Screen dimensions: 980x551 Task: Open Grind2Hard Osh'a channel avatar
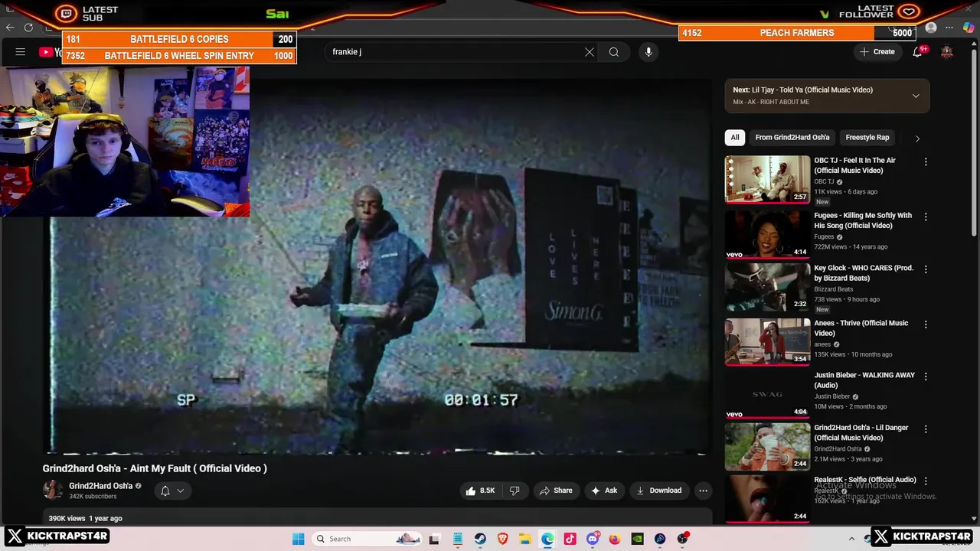[x=53, y=491]
